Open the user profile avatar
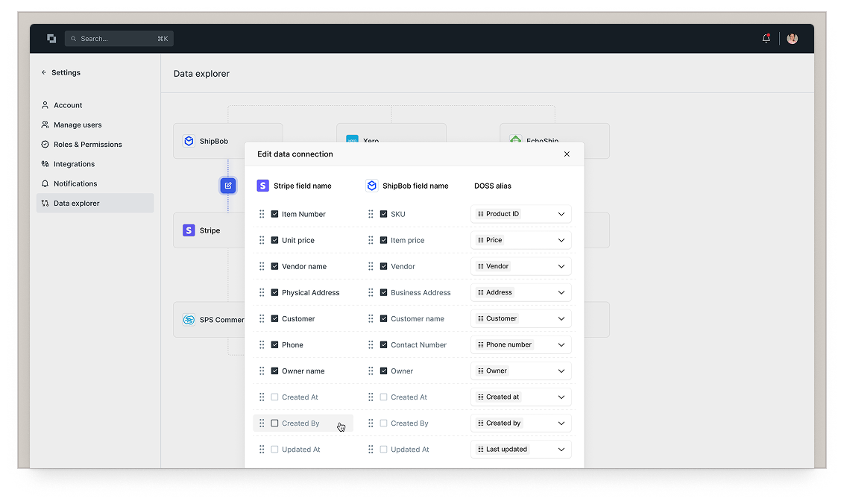This screenshot has width=844, height=504. pyautogui.click(x=792, y=39)
